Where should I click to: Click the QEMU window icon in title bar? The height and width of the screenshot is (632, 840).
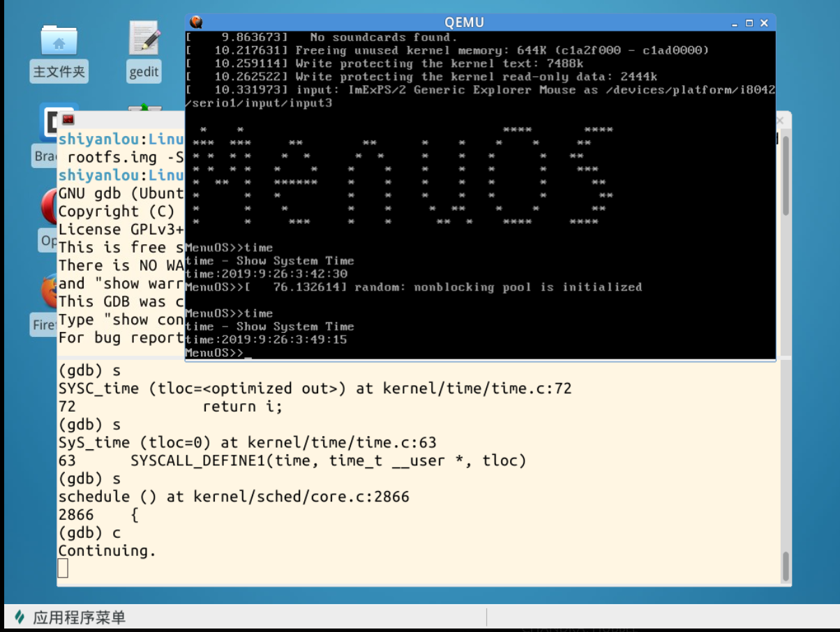(197, 22)
